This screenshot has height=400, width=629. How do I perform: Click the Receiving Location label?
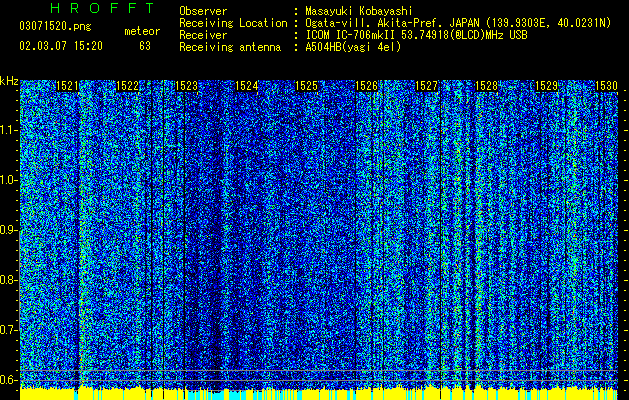click(233, 23)
